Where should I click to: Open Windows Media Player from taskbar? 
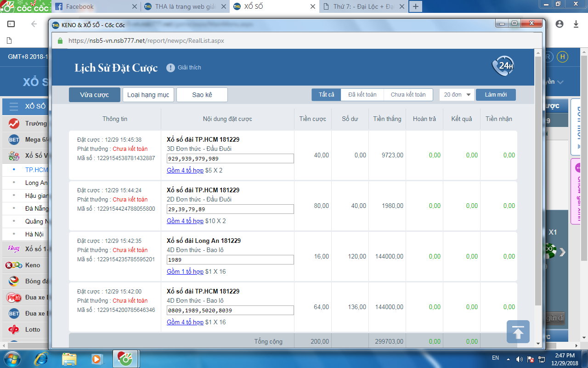click(x=97, y=358)
